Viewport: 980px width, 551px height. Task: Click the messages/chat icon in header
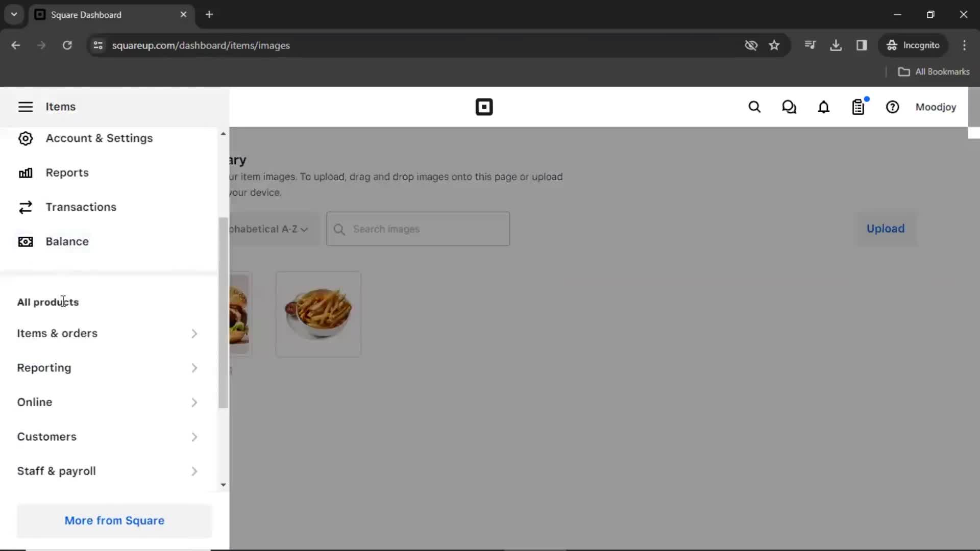pyautogui.click(x=789, y=107)
